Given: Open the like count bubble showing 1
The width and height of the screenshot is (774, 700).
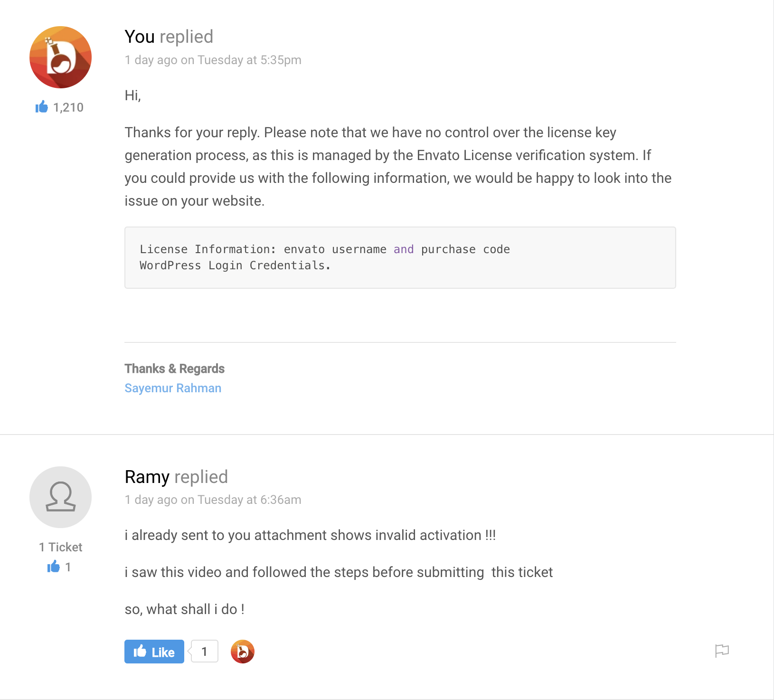Looking at the screenshot, I should [x=204, y=651].
